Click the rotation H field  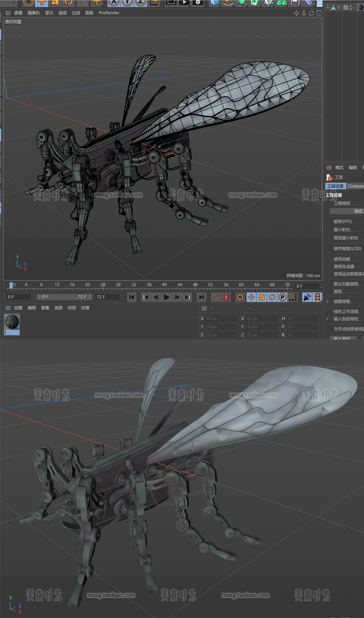[304, 319]
